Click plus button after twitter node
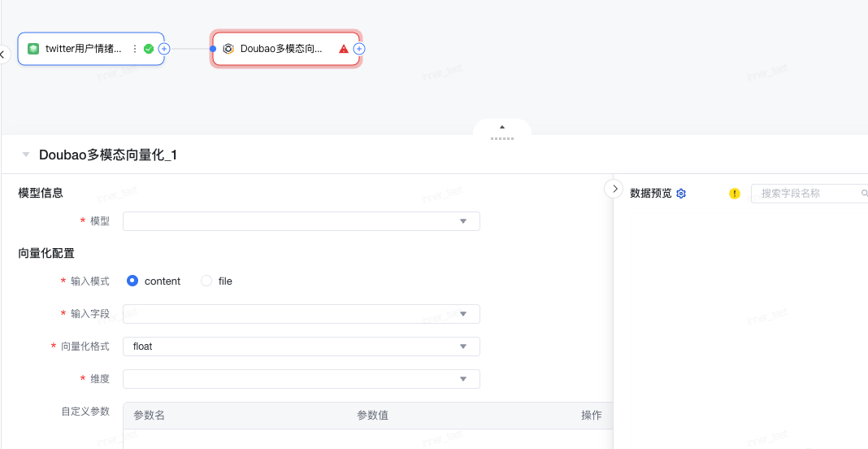 click(x=164, y=49)
